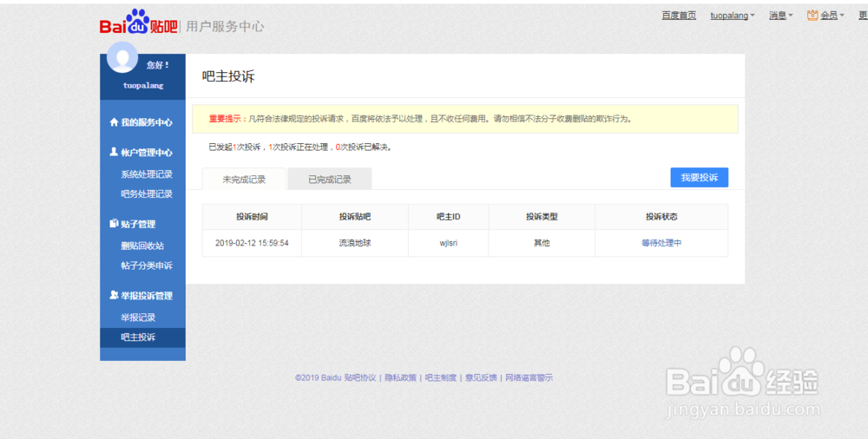The width and height of the screenshot is (868, 439).
Task: Expand the 消息 dropdown
Action: coord(780,16)
